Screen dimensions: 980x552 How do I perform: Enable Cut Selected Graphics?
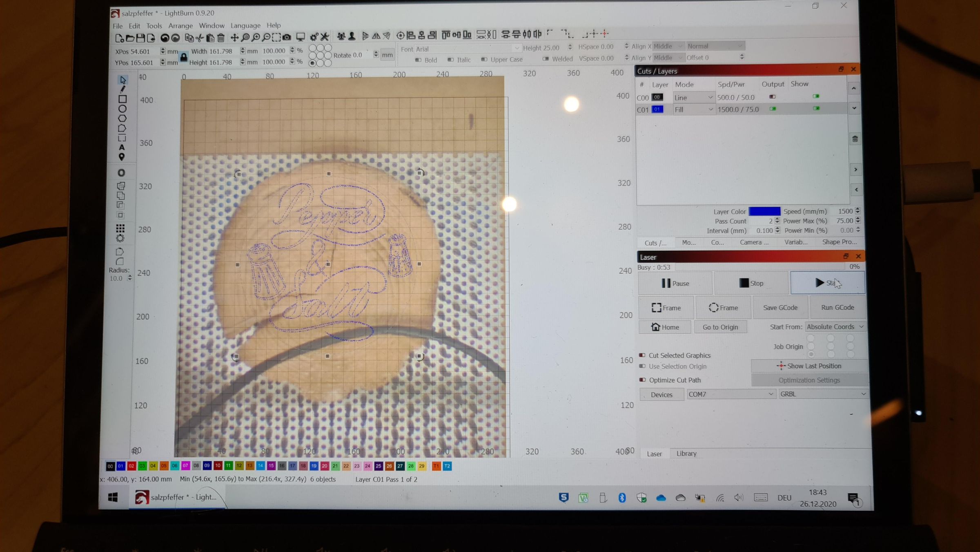[x=642, y=355]
